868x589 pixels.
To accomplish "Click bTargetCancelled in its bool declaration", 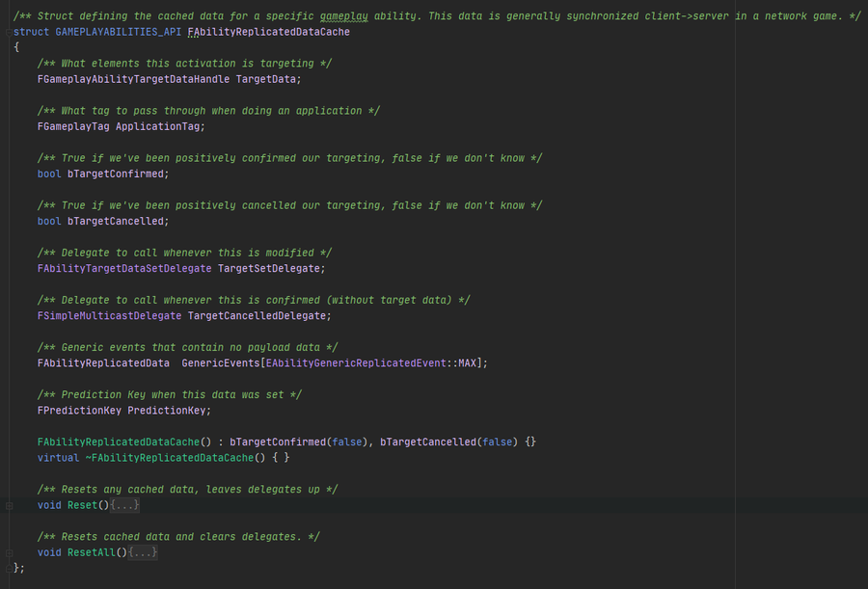I will click(116, 222).
